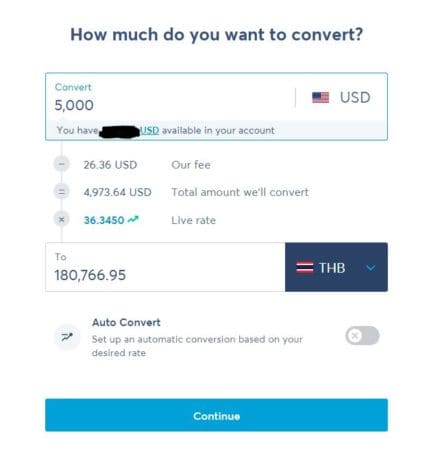
Task: Click the equals total amount icon
Action: point(62,192)
